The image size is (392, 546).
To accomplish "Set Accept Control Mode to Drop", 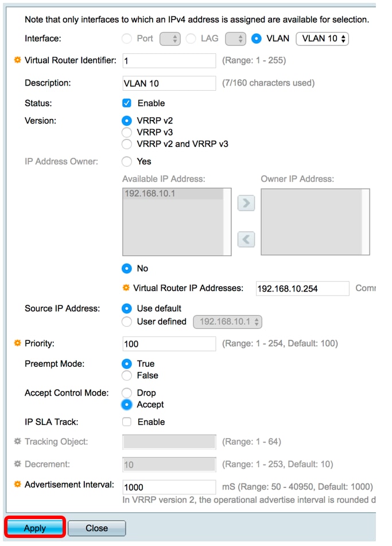I will [x=127, y=393].
